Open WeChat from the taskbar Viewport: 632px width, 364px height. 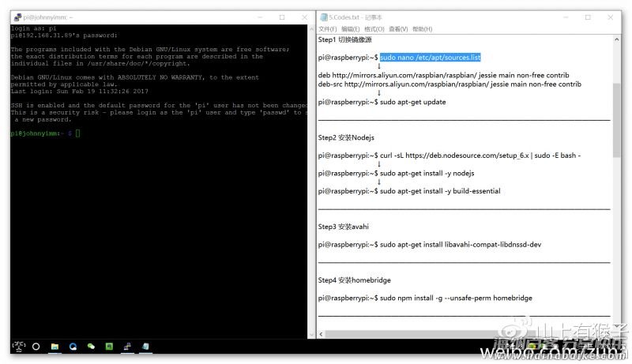click(x=91, y=347)
